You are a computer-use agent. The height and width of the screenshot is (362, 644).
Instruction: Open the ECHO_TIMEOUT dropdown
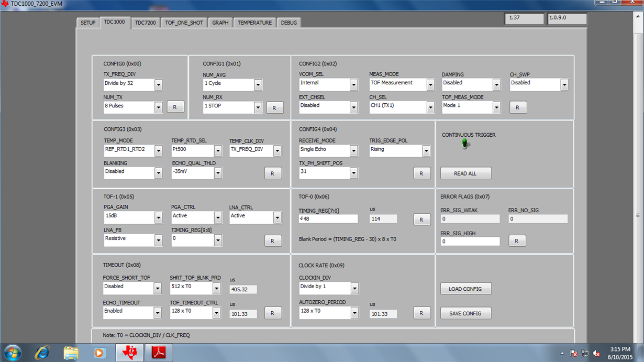click(x=158, y=313)
